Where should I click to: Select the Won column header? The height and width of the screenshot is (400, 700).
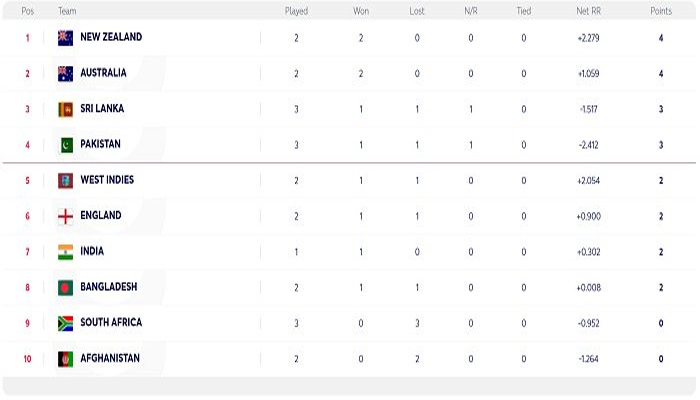point(361,11)
